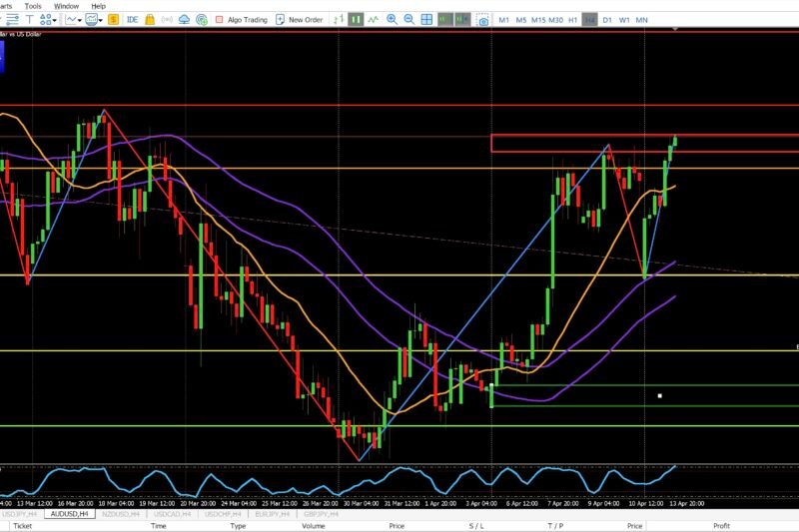Switch to D1 timeframe
This screenshot has height=532, width=799.
(x=607, y=20)
